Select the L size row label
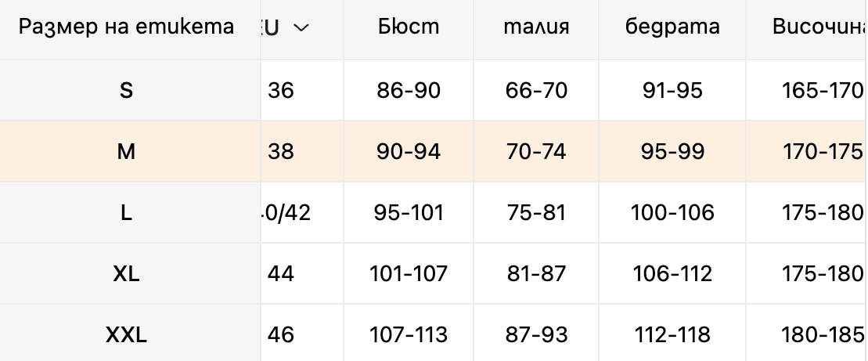This screenshot has height=361, width=868. [x=126, y=212]
